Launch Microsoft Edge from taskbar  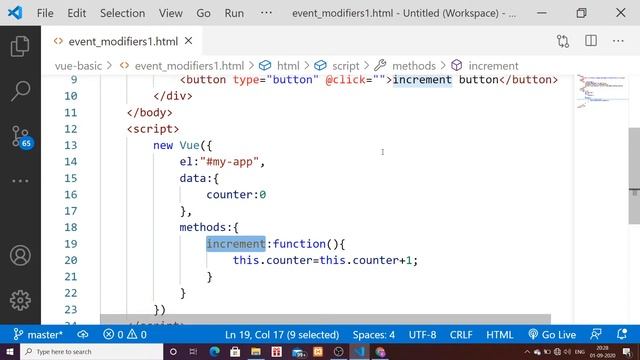tap(214, 351)
